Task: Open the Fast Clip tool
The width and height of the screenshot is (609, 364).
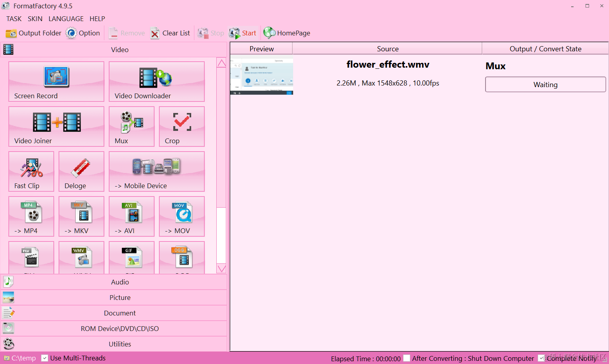Action: (x=31, y=171)
